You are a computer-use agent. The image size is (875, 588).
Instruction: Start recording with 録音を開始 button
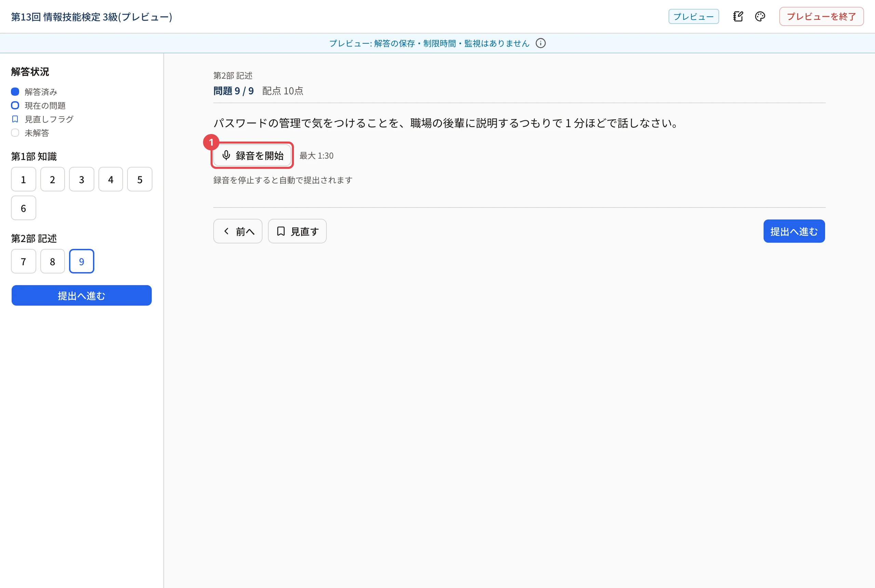(252, 155)
